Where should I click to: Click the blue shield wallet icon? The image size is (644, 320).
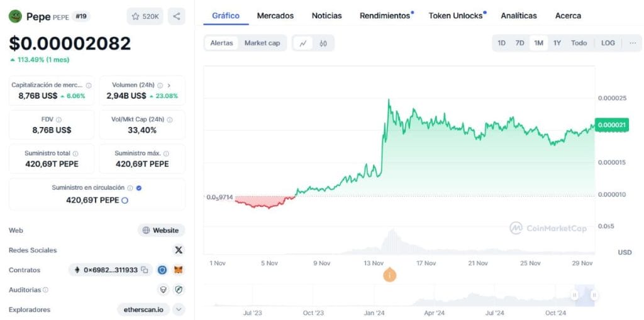(163, 270)
